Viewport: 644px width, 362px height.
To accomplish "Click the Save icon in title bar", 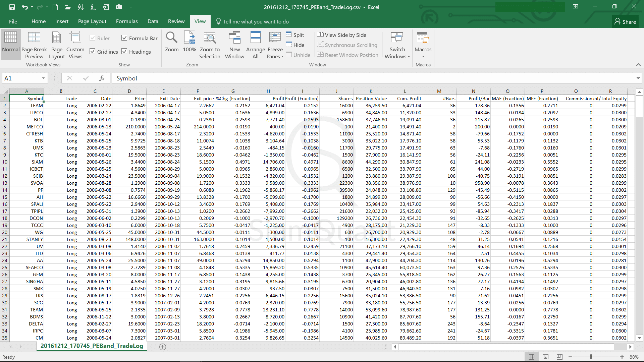I will 12,7.
